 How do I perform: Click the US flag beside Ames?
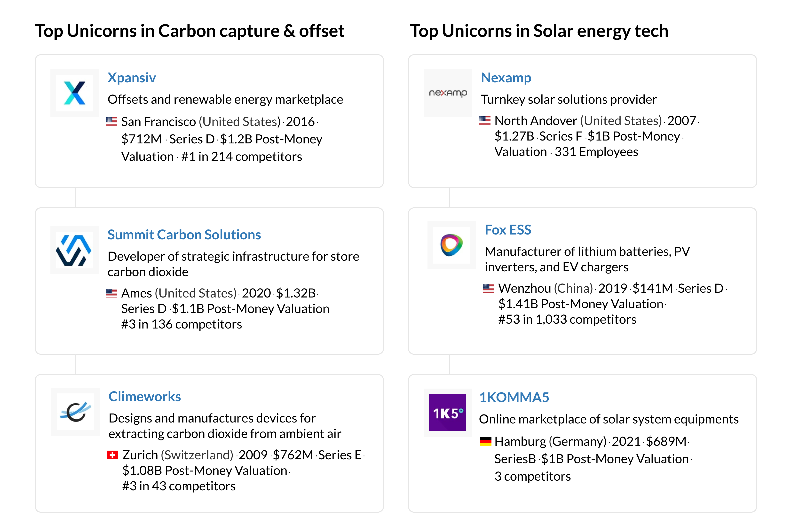coord(111,293)
